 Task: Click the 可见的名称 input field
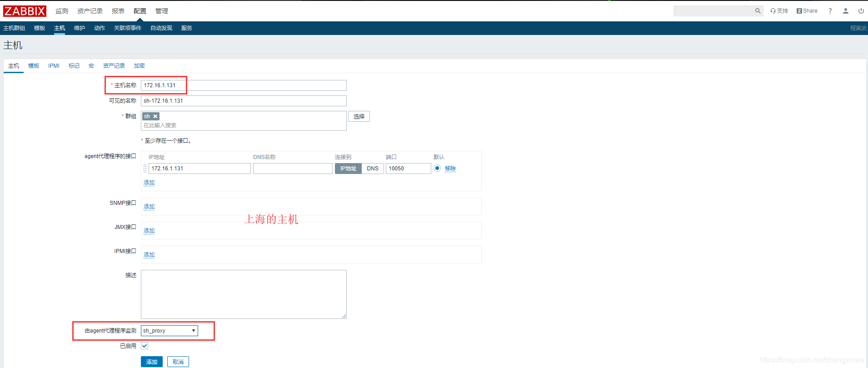[x=244, y=101]
